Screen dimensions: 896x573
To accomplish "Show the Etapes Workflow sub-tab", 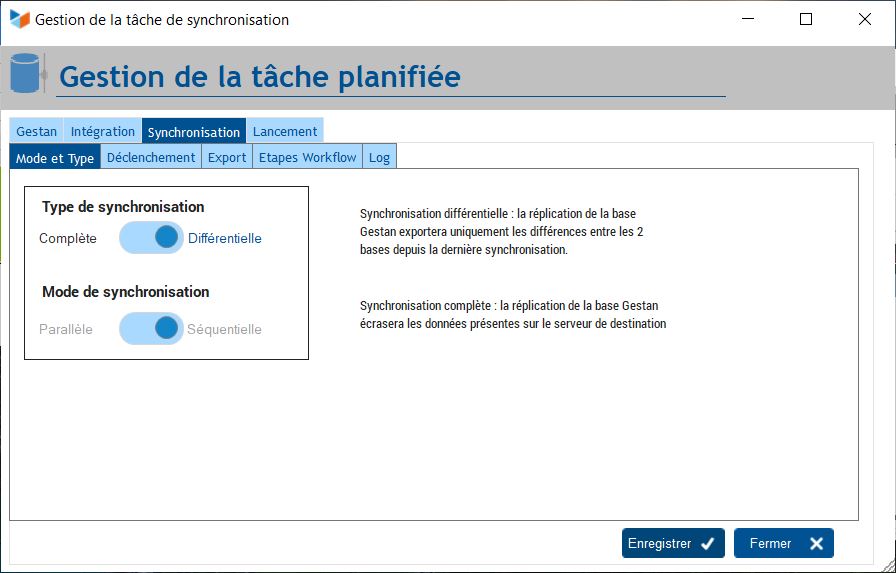I will (x=307, y=158).
